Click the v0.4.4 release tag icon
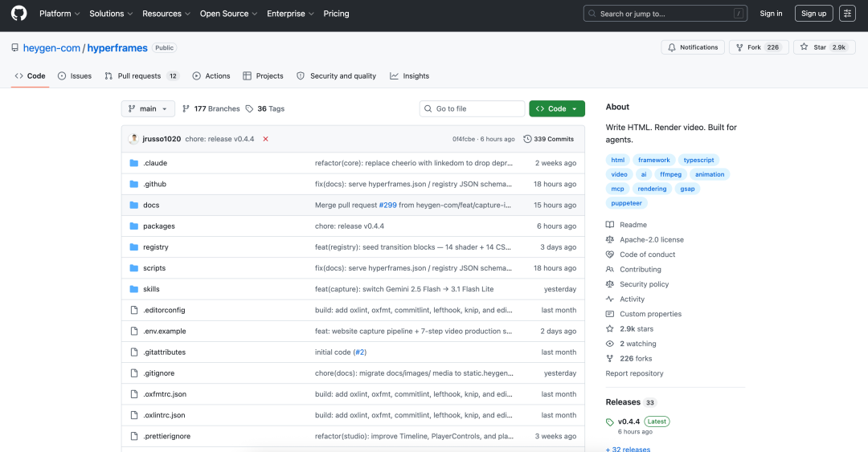868x452 pixels. pos(610,421)
